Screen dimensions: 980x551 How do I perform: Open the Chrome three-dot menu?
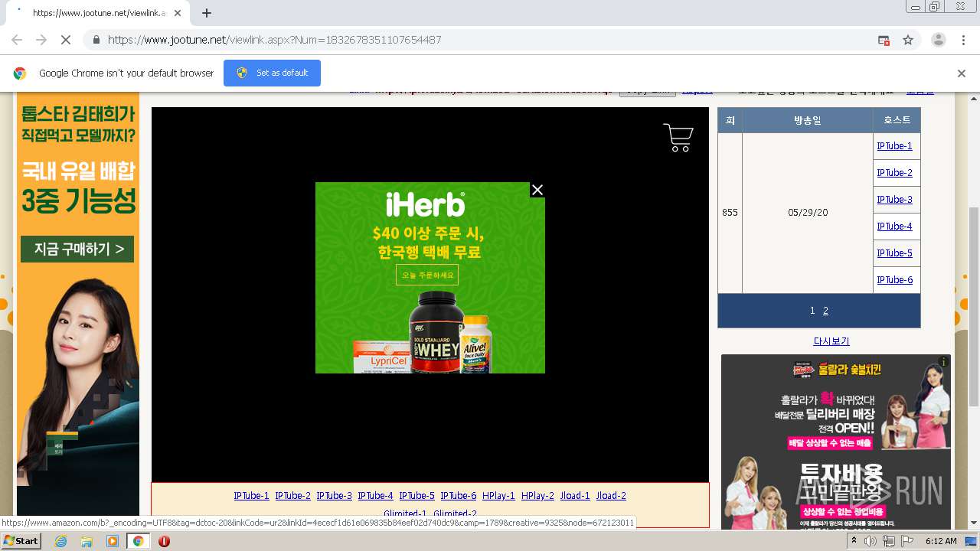point(963,40)
